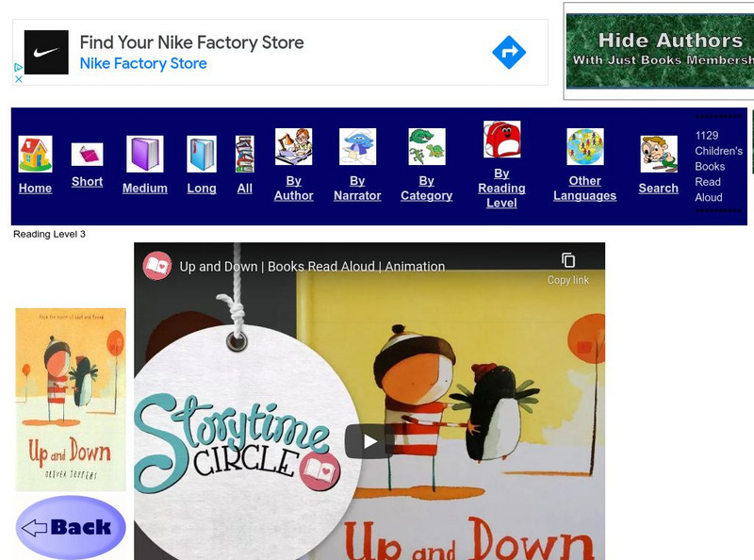Click the Back arrow button
This screenshot has width=754, height=560.
[x=71, y=527]
